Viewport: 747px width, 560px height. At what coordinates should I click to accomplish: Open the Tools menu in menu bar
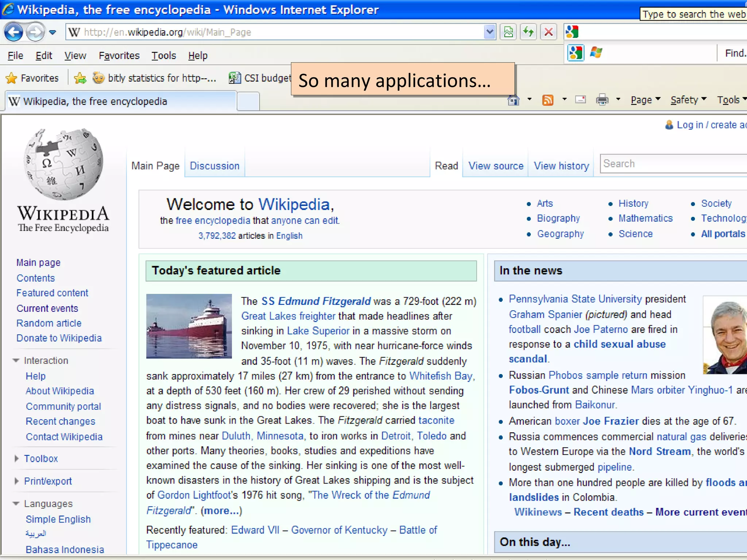tap(164, 55)
